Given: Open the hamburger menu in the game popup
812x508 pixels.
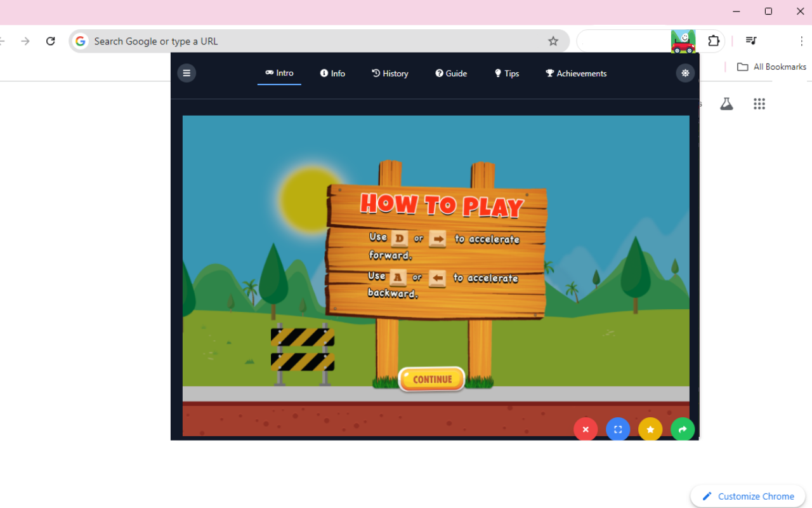Looking at the screenshot, I should point(187,73).
